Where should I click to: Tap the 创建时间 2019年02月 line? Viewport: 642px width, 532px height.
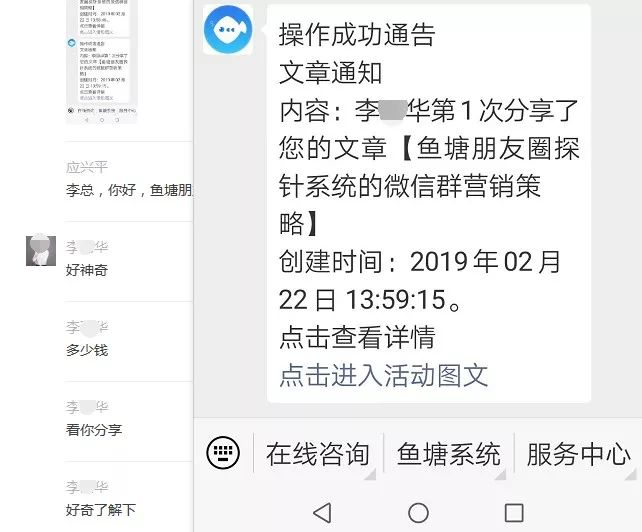[419, 262]
